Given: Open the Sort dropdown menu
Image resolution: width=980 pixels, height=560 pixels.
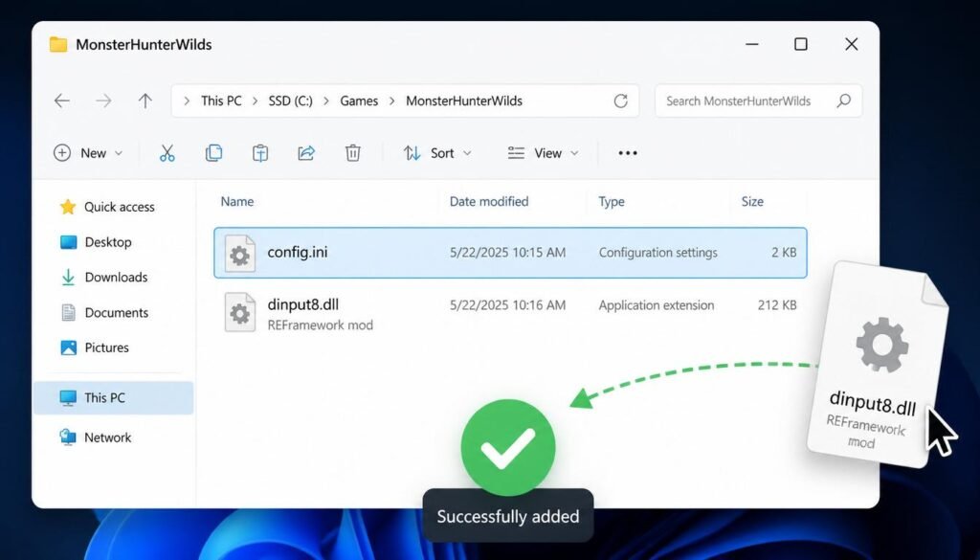Looking at the screenshot, I should (x=437, y=153).
